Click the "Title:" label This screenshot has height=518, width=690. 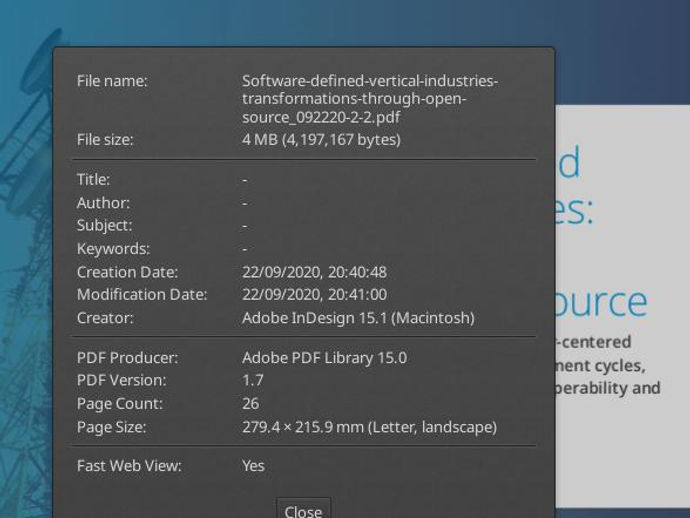(93, 180)
